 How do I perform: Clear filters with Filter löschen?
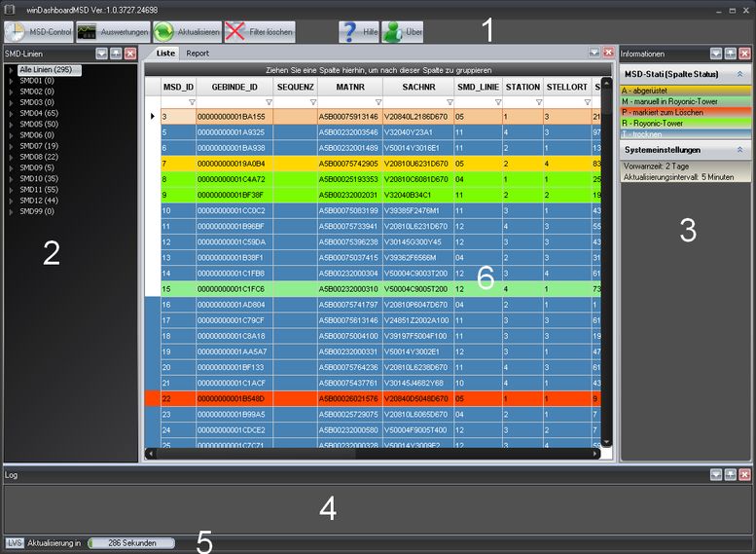(260, 32)
